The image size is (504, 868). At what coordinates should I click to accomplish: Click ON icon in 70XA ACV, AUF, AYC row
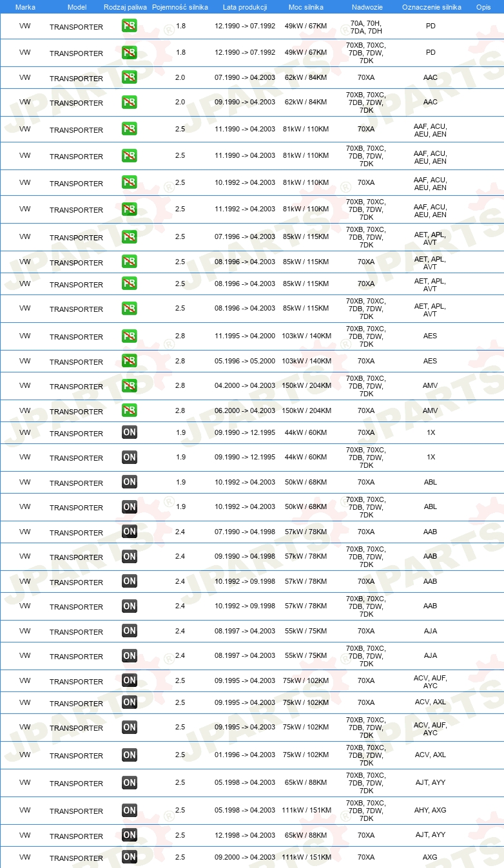pos(130,680)
